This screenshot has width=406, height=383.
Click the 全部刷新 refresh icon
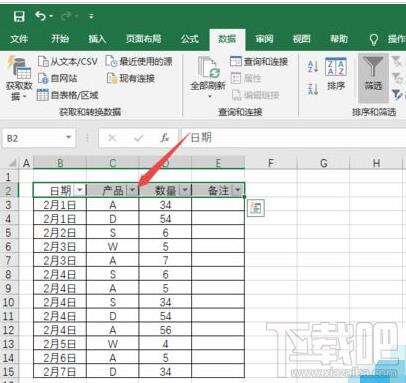[208, 68]
